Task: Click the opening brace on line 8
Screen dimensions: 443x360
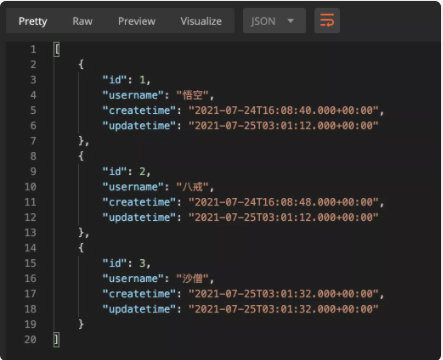Action: coord(81,156)
